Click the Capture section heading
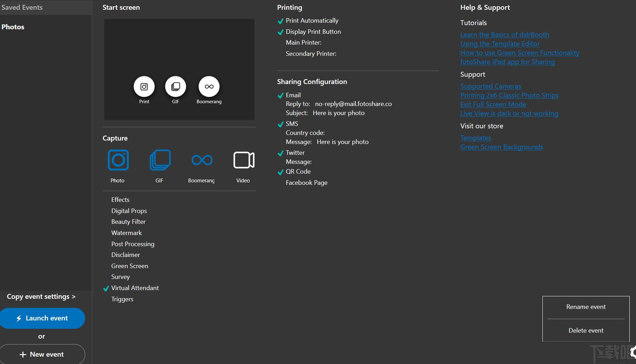Screen dimensions: 636x364 pyautogui.click(x=115, y=138)
